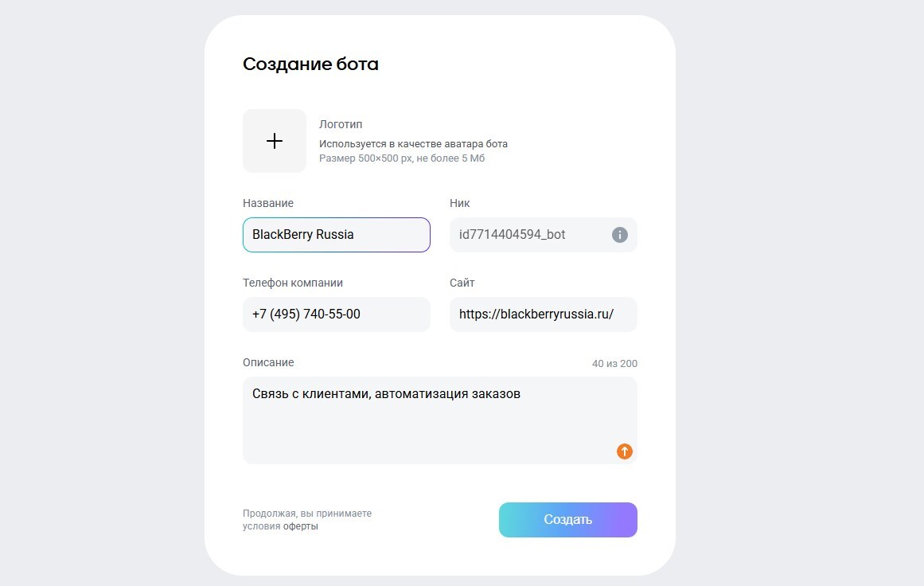Click the info icon in Ник field

(620, 235)
